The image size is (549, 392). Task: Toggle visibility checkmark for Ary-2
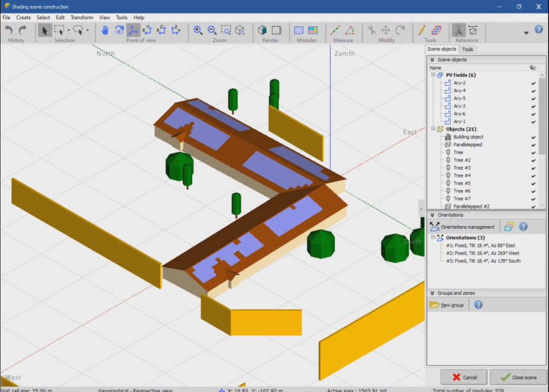tap(533, 83)
